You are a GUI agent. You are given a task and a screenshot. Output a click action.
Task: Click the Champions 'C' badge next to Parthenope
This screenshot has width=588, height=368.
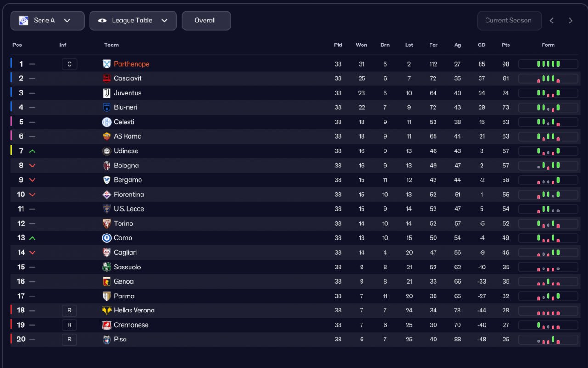pyautogui.click(x=69, y=64)
